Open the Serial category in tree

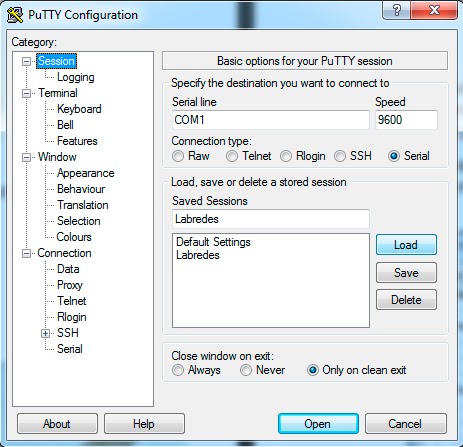click(70, 349)
